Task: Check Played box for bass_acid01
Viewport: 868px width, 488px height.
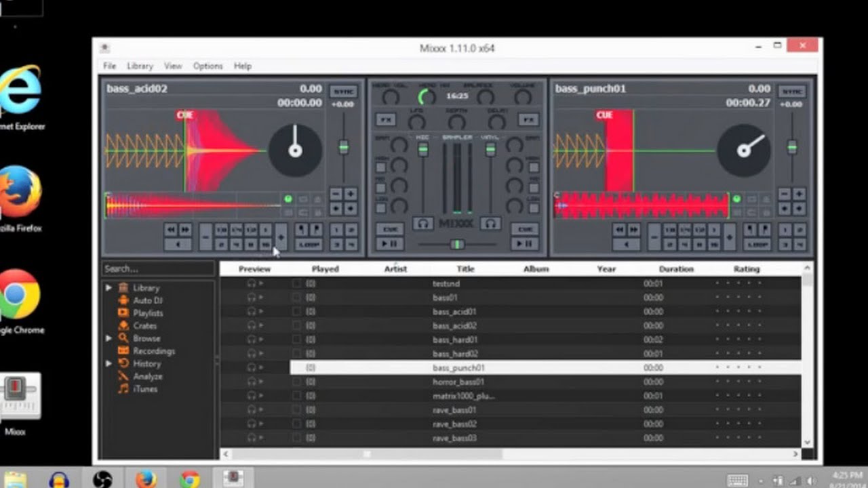Action: tap(296, 312)
